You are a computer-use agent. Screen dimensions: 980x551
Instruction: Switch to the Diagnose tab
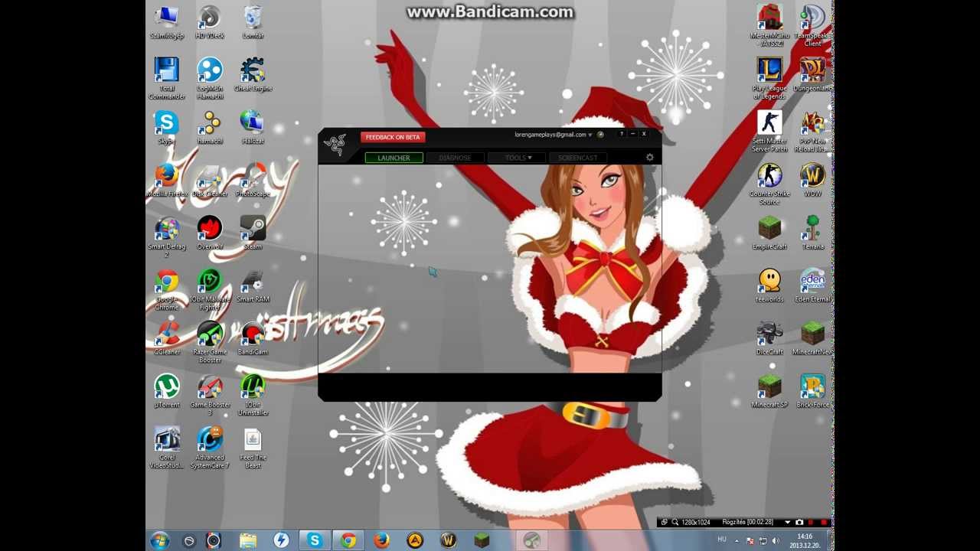[455, 158]
